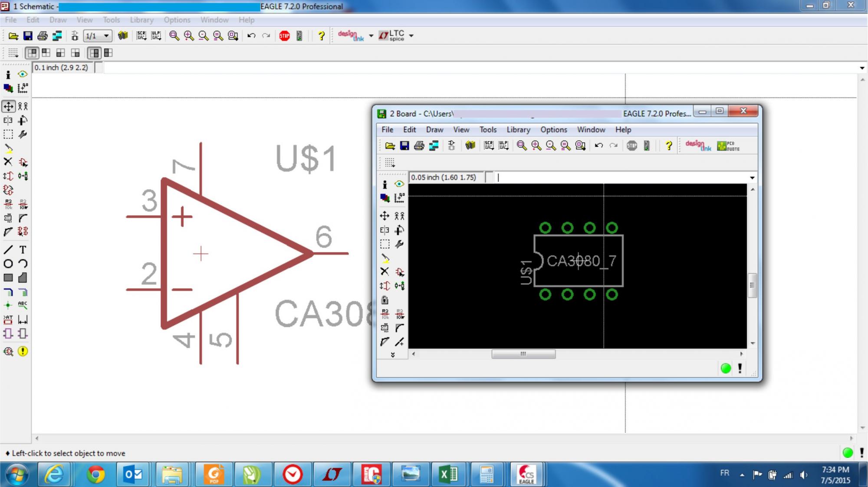Image resolution: width=868 pixels, height=487 pixels.
Task: Toggle the Board grid button
Action: click(x=389, y=163)
